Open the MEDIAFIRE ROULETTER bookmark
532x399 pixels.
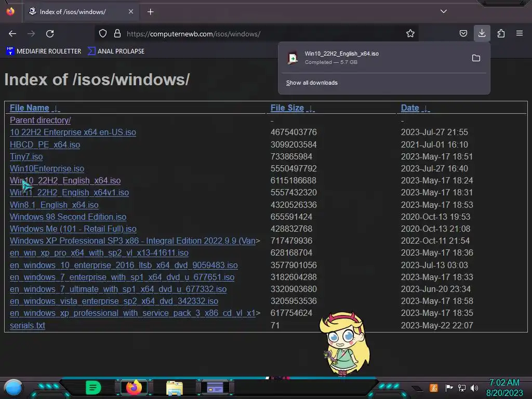tap(44, 51)
